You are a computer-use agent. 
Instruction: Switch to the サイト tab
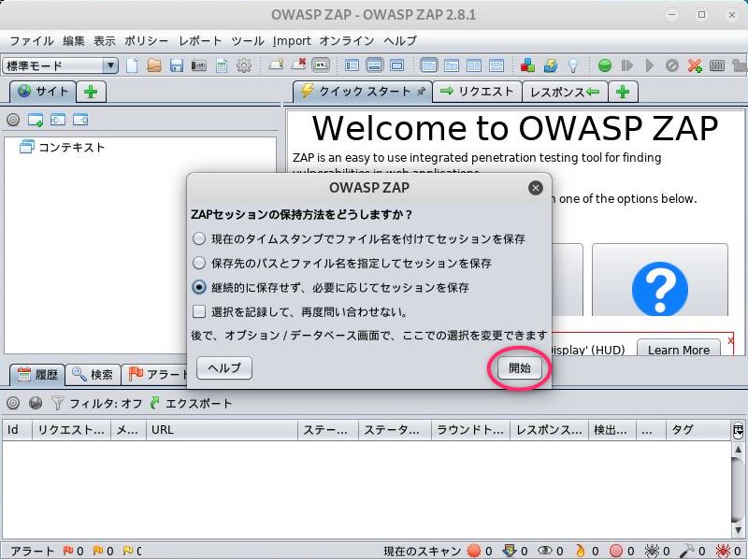[x=43, y=91]
